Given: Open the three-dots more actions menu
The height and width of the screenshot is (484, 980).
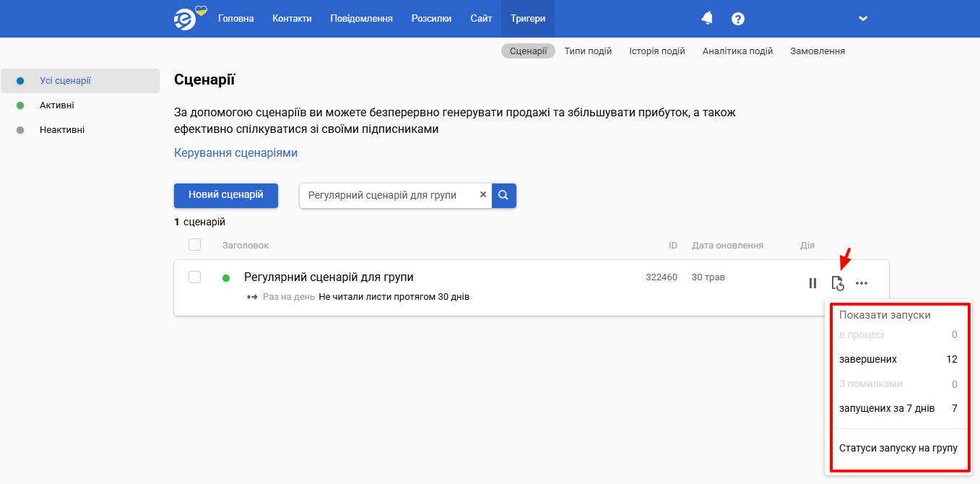Looking at the screenshot, I should pos(862,283).
